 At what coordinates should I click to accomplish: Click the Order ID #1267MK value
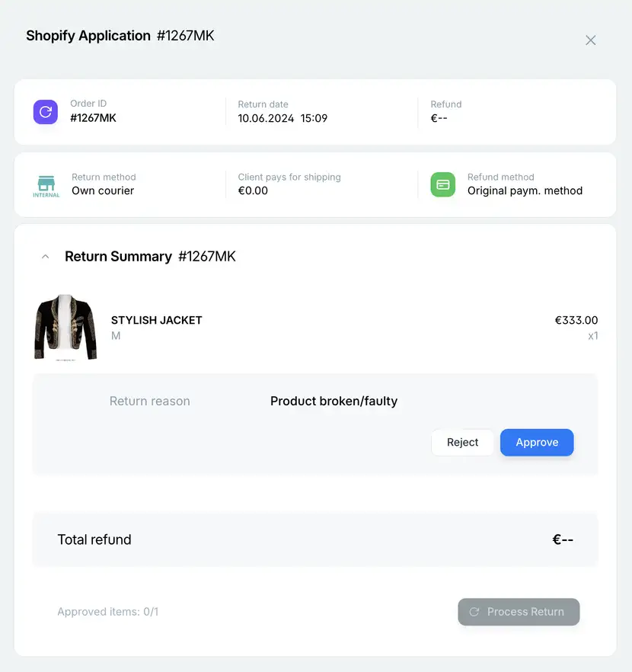pos(94,118)
